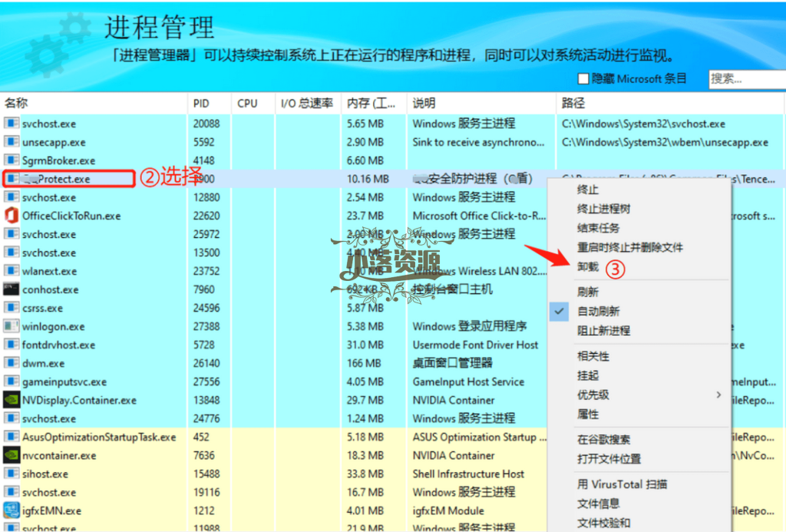786x532 pixels.
Task: Click the nvcontainer.exe NVIDIA icon
Action: (11, 455)
